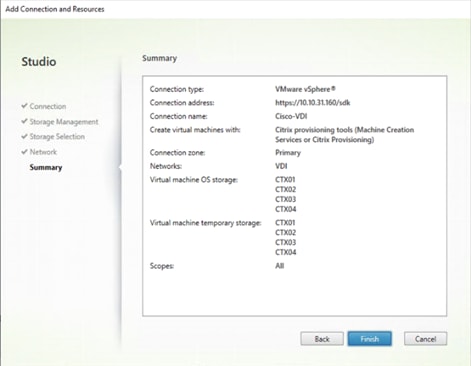Screen dimensions: 471x366
Task: Click the Finish button
Action: click(x=369, y=339)
